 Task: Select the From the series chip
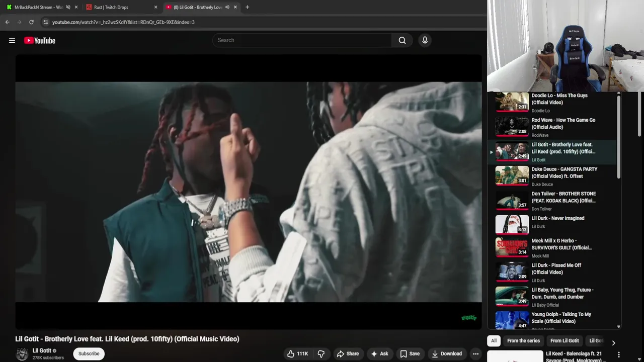523,341
